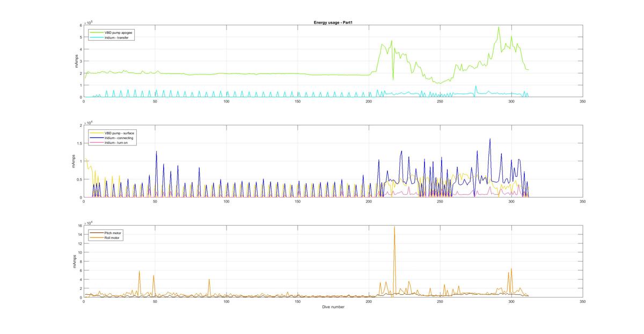Click the dark blue line sample beside 'Iridium - connecting'
Screen dimensions: 644x334
(x=97, y=138)
